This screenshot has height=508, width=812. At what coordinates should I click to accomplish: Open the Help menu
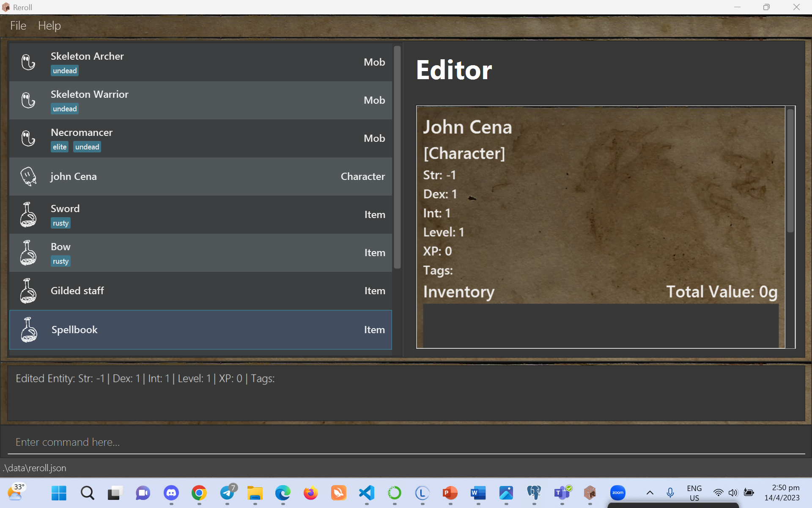[x=49, y=26]
